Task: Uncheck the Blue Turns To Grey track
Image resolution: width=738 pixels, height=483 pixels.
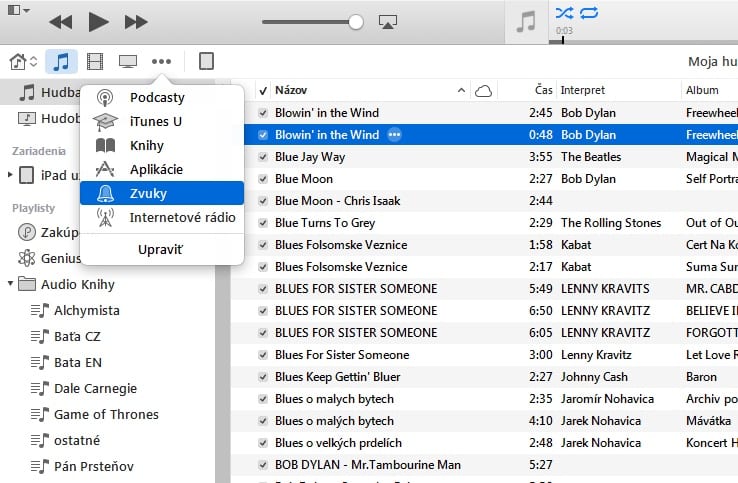Action: click(x=263, y=223)
